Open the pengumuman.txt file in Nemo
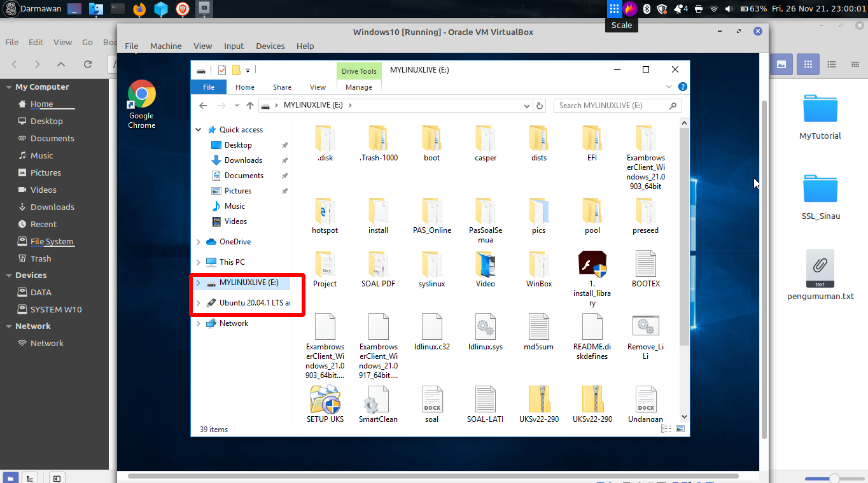This screenshot has width=868, height=483. tap(820, 275)
